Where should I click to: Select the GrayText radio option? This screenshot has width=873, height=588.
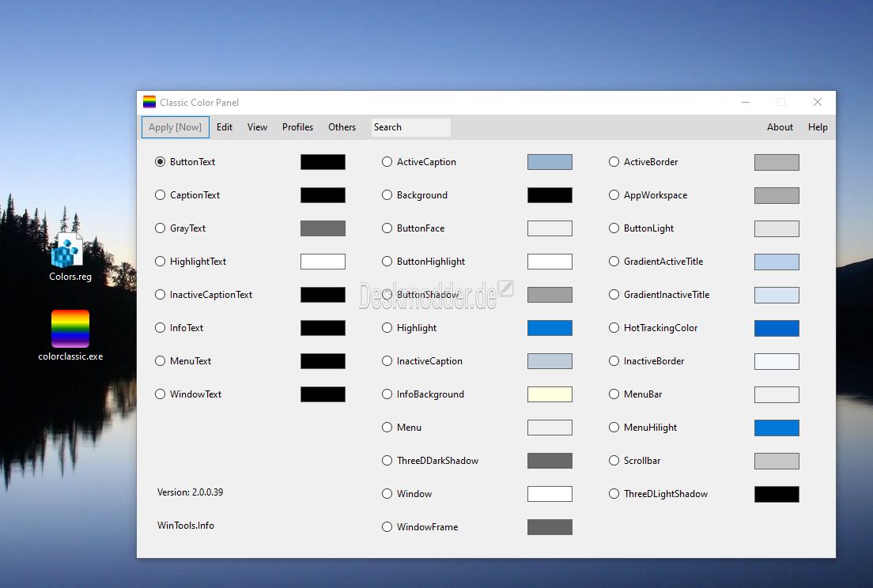point(160,228)
